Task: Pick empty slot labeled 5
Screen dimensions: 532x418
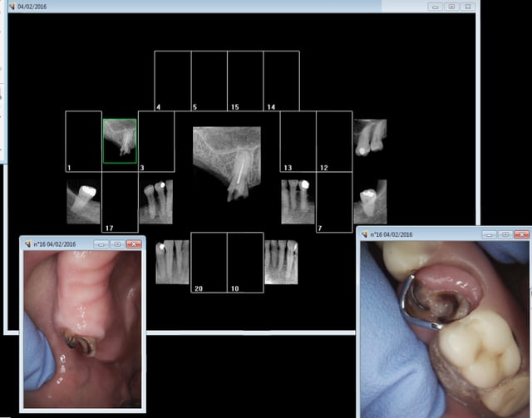Action: pos(209,81)
